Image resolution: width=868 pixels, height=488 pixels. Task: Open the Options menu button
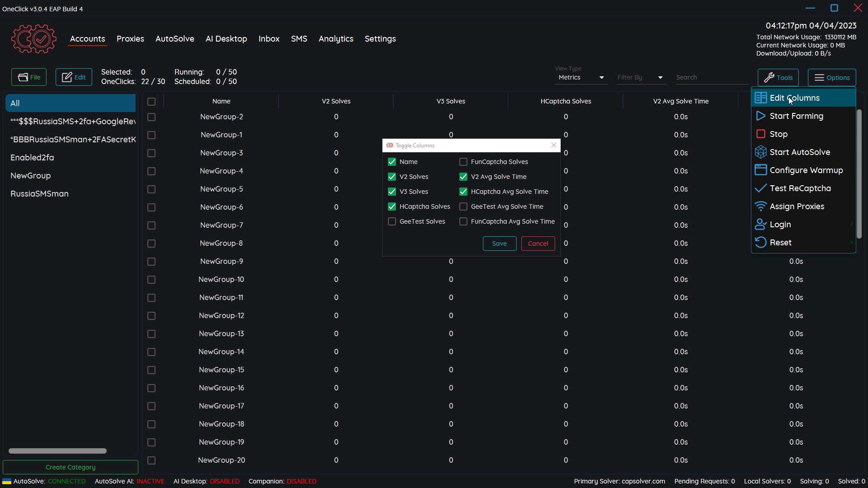832,78
